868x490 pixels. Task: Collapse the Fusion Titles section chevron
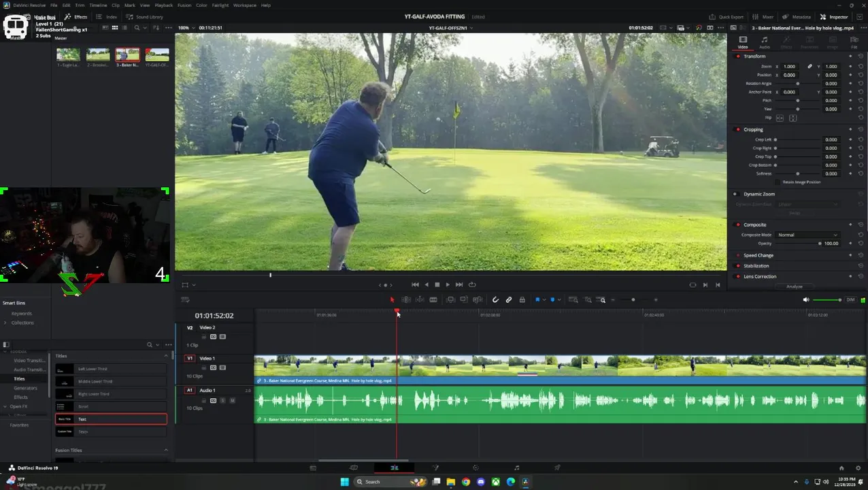point(165,451)
